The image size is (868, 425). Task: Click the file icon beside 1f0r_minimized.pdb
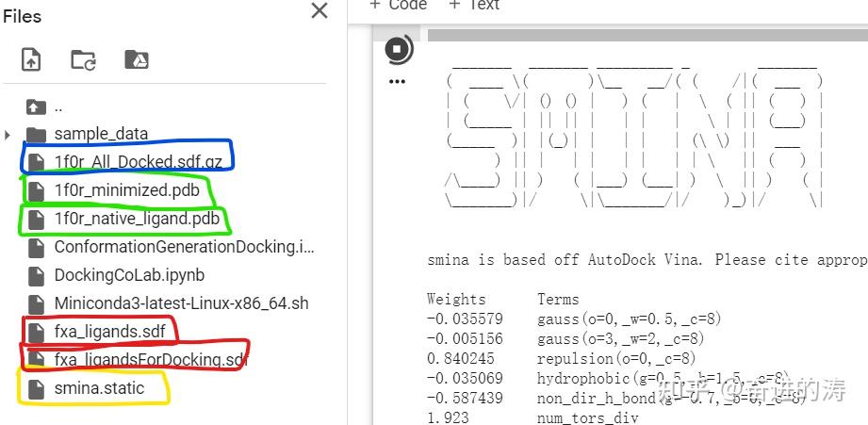point(36,190)
